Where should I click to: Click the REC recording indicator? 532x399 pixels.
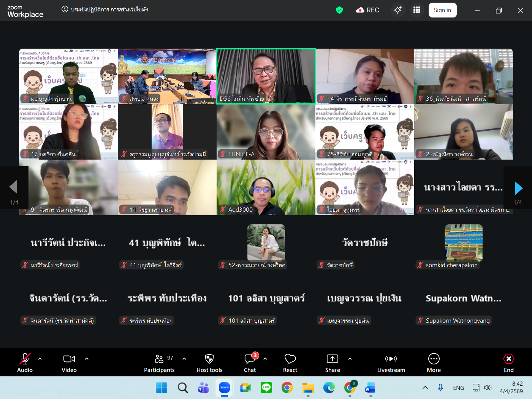[367, 10]
